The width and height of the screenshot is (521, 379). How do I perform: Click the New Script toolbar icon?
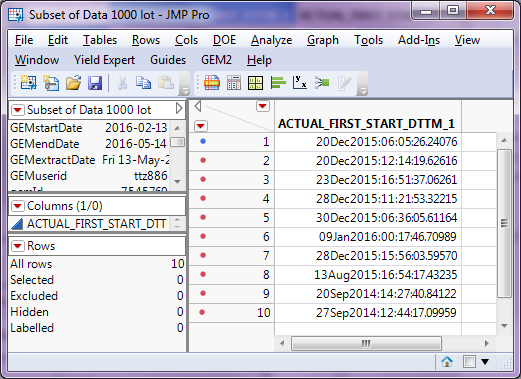[51, 83]
